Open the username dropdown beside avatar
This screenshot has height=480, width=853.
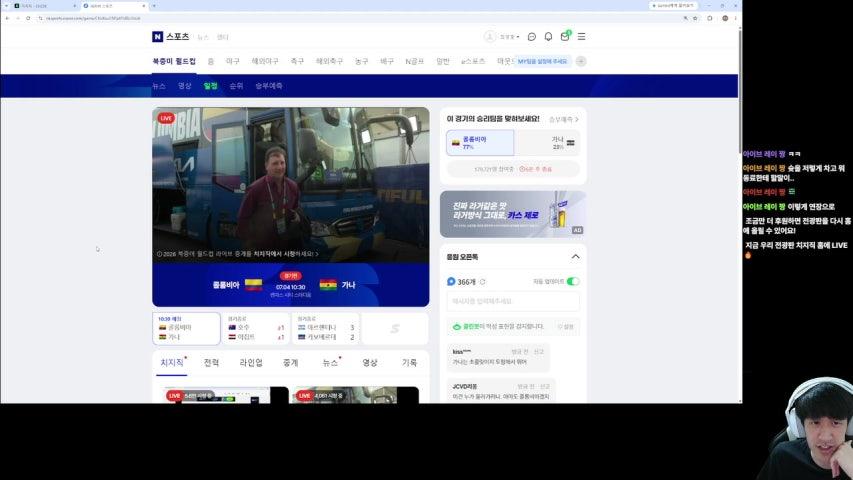pos(510,37)
